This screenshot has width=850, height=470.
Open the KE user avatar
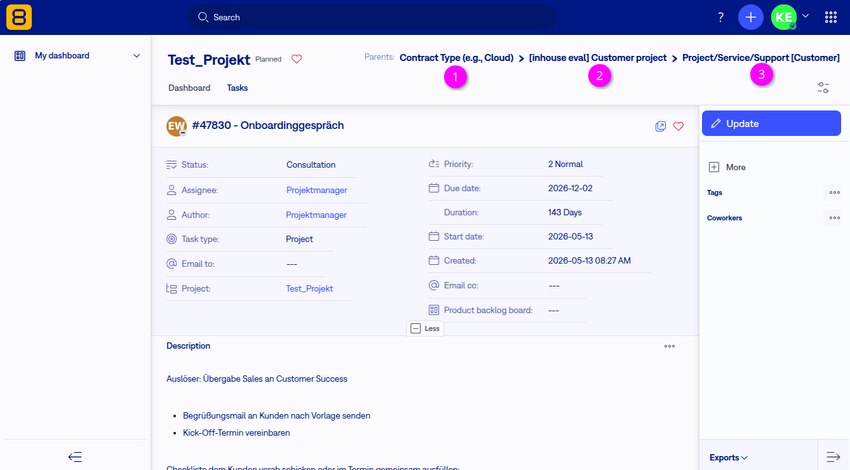pyautogui.click(x=783, y=17)
